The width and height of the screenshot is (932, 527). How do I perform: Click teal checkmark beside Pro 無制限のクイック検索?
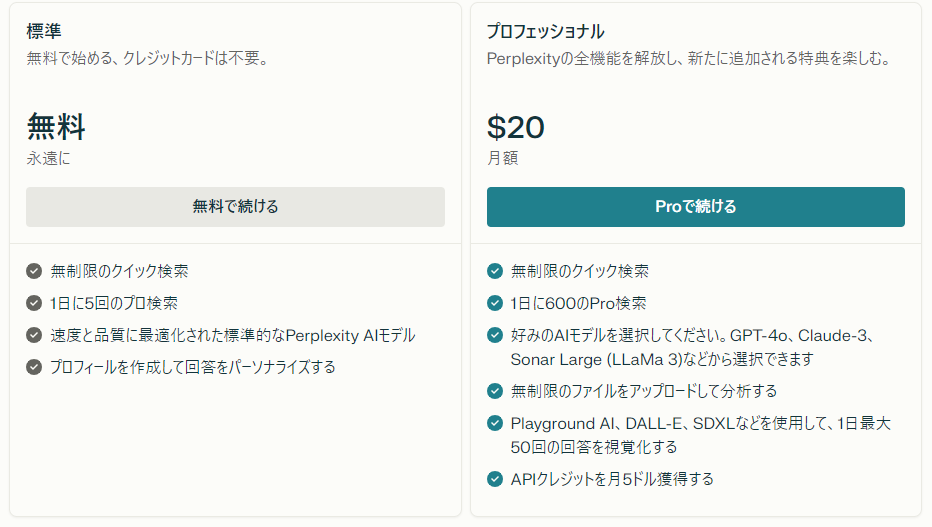pos(495,271)
